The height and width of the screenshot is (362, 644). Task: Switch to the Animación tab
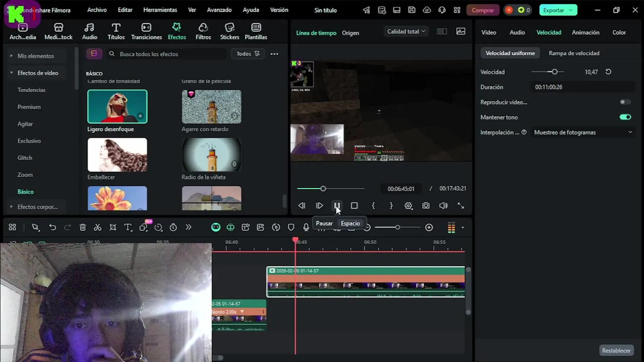coord(586,32)
